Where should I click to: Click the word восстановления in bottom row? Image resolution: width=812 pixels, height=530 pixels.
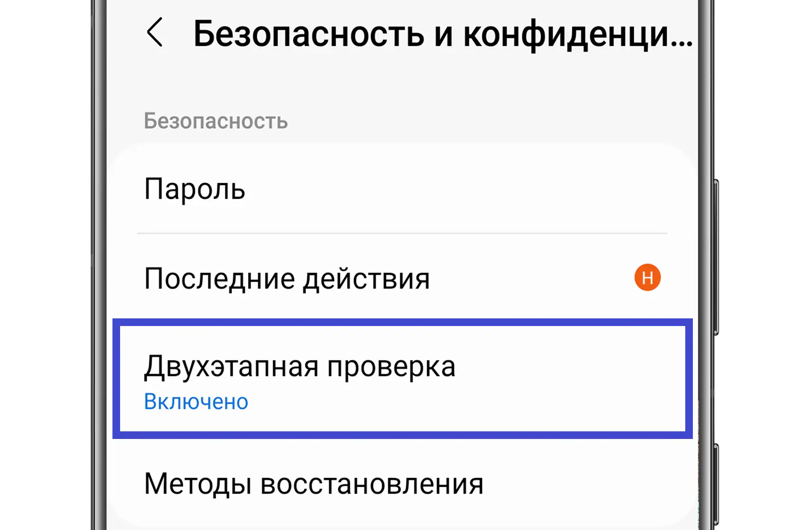coord(372,484)
